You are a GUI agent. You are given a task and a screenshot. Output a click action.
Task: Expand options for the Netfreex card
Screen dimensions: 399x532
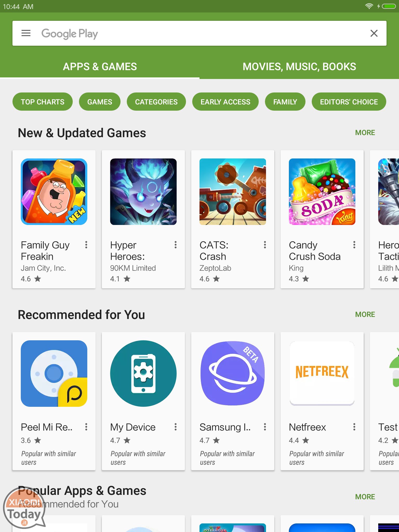tap(354, 427)
